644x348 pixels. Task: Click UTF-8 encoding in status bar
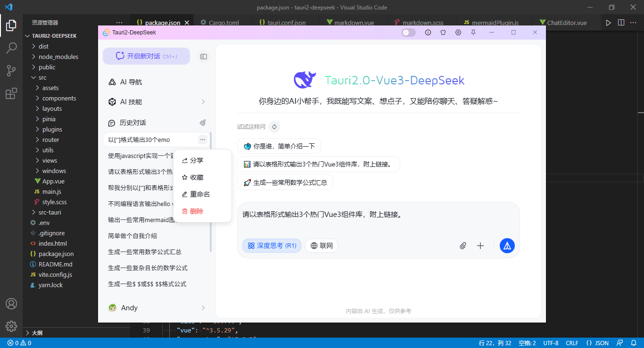(551, 343)
